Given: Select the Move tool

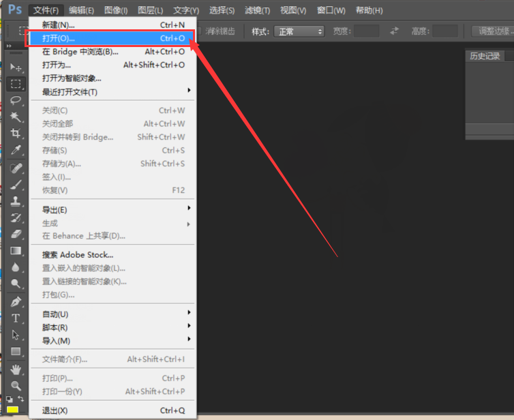Looking at the screenshot, I should [16, 67].
